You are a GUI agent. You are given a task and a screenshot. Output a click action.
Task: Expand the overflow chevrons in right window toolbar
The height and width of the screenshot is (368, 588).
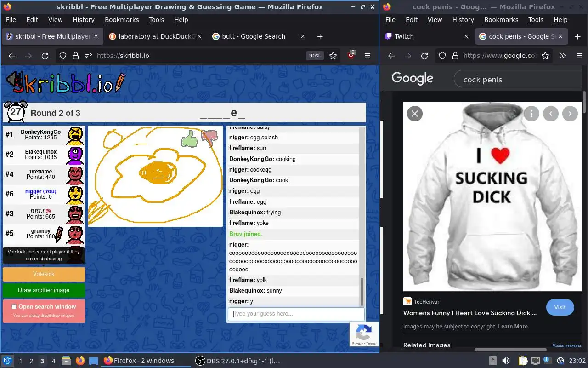click(x=563, y=56)
